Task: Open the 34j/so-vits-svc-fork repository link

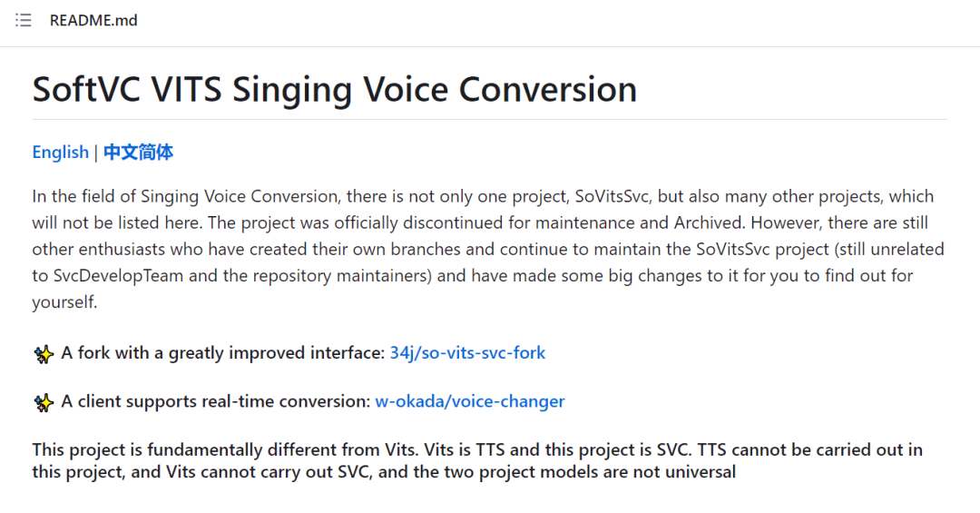Action: pyautogui.click(x=467, y=353)
